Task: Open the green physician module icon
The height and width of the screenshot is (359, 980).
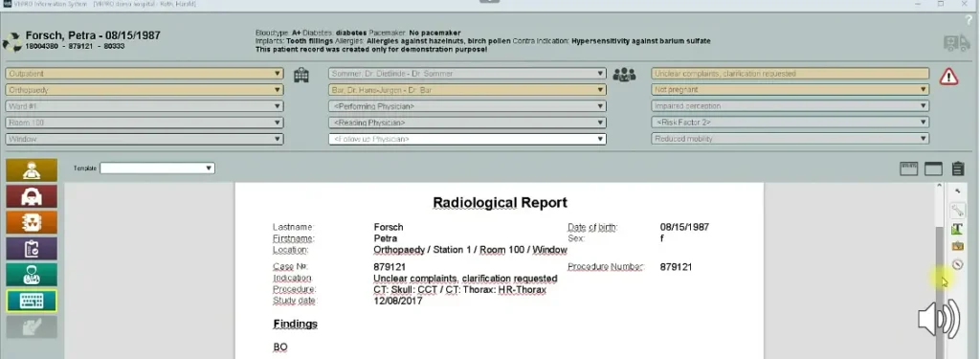Action: 32,275
